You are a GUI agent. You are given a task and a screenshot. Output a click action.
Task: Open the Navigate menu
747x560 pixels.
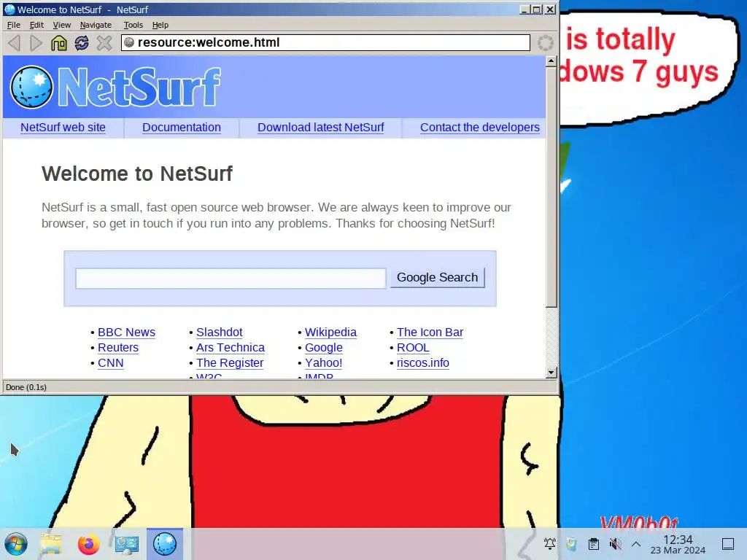point(96,25)
